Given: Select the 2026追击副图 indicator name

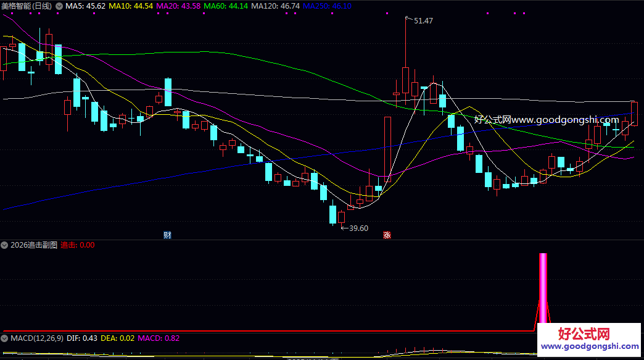Looking at the screenshot, I should 34,245.
